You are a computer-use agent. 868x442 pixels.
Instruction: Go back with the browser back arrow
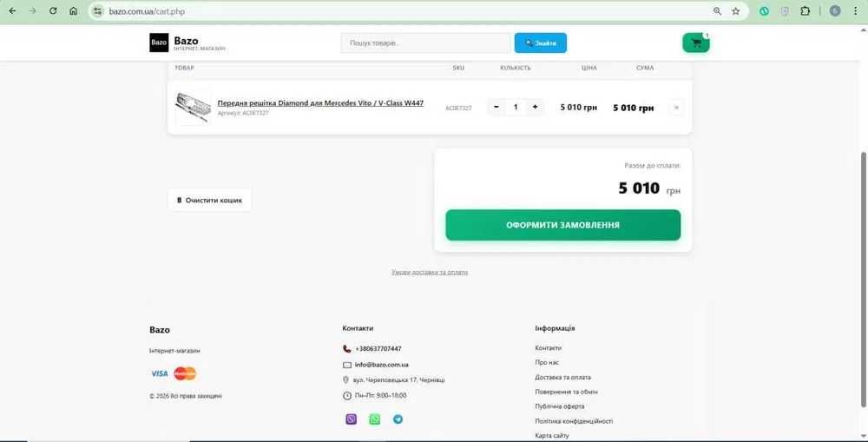pyautogui.click(x=12, y=11)
